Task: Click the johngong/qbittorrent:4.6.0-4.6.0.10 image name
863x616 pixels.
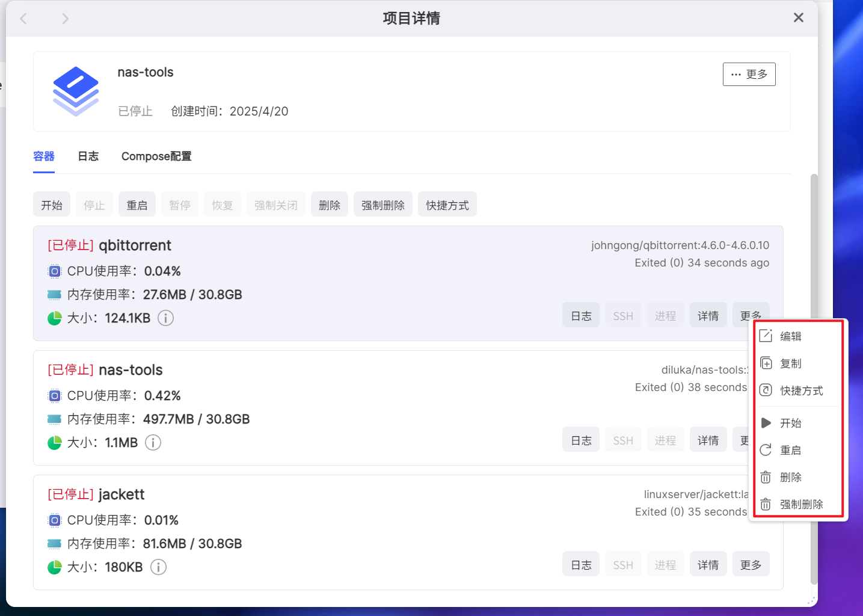Action: (x=680, y=245)
